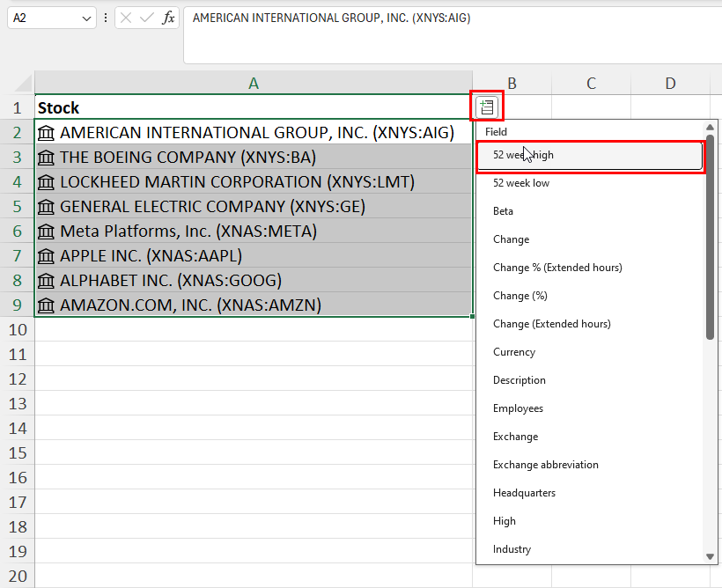Click the Insert Data icon next to Stock header
The width and height of the screenshot is (722, 588).
[487, 107]
